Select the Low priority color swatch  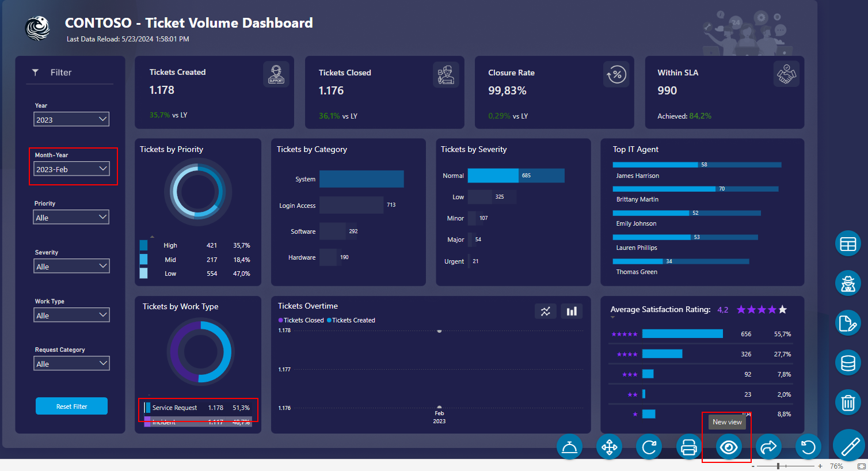[143, 273]
